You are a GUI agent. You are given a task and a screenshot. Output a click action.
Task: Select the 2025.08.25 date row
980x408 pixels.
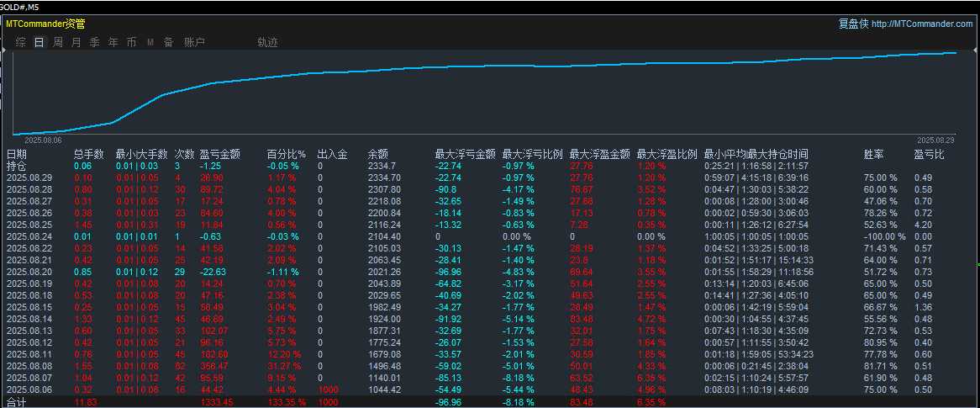pyautogui.click(x=29, y=225)
